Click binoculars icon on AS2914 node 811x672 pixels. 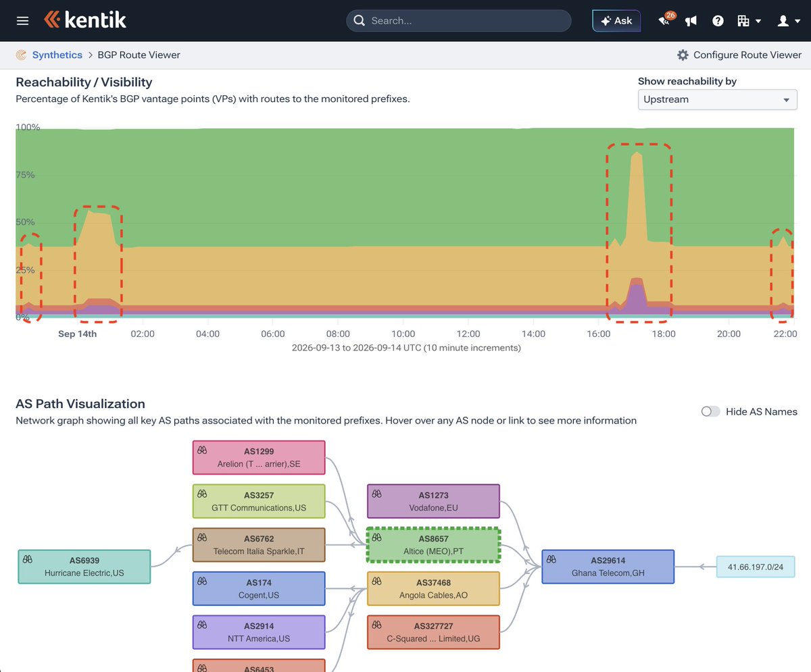pyautogui.click(x=201, y=625)
